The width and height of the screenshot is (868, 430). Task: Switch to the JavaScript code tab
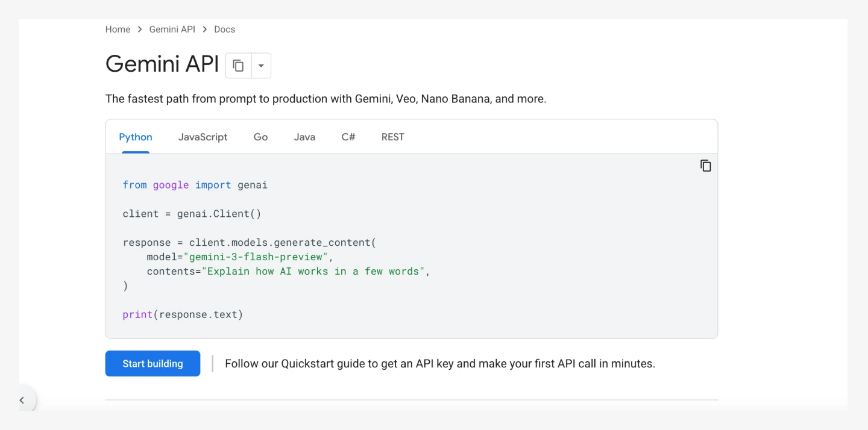coord(203,137)
